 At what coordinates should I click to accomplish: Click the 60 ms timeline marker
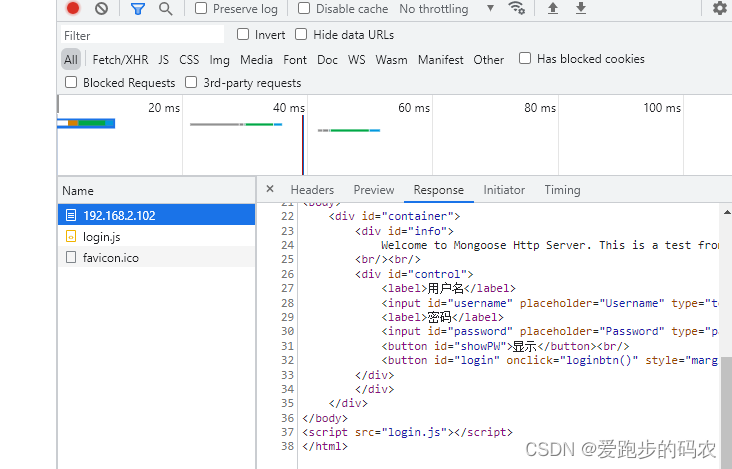pos(414,108)
